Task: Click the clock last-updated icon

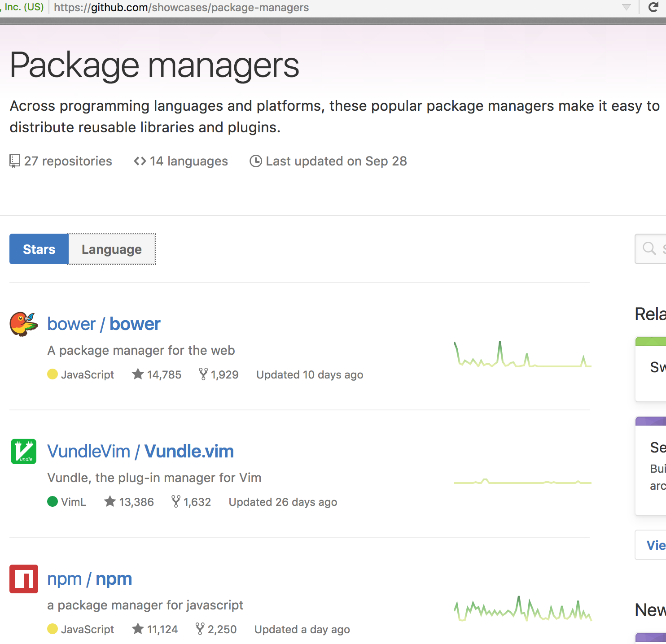Action: click(x=256, y=161)
